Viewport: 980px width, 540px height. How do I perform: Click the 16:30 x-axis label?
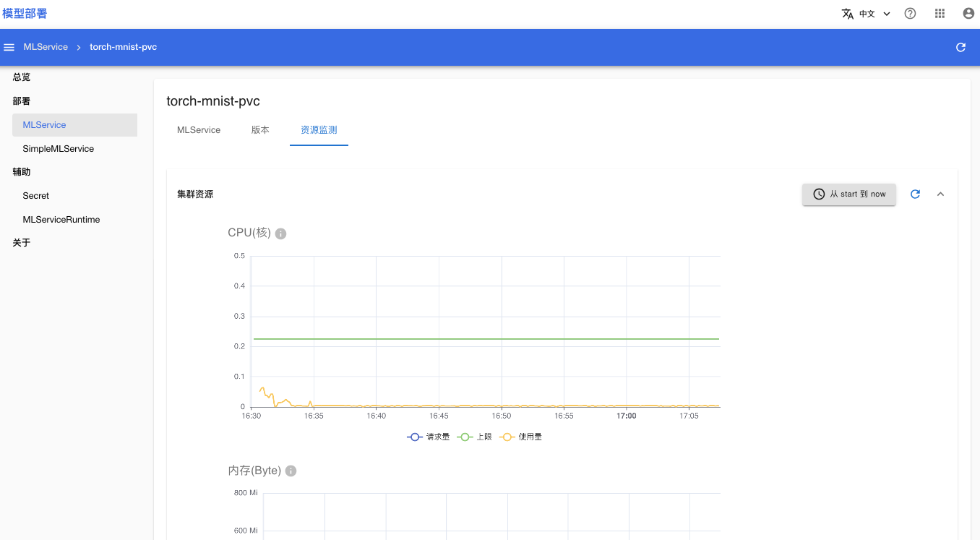(251, 416)
